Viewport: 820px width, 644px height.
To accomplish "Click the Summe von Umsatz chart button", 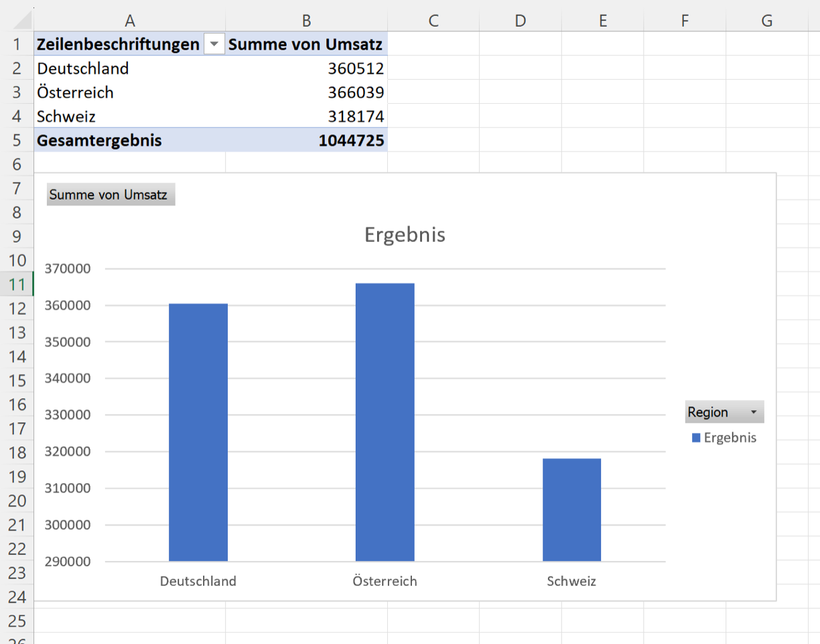I will tap(111, 195).
